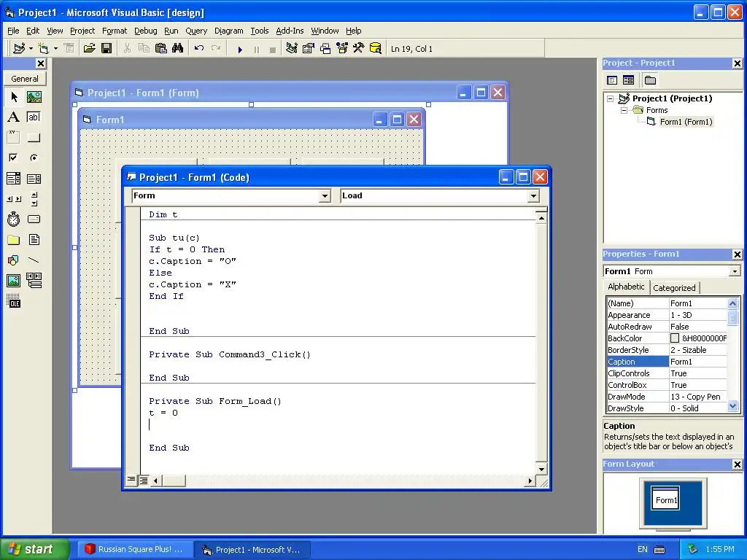Open the Project menu
747x560 pixels.
(x=82, y=31)
